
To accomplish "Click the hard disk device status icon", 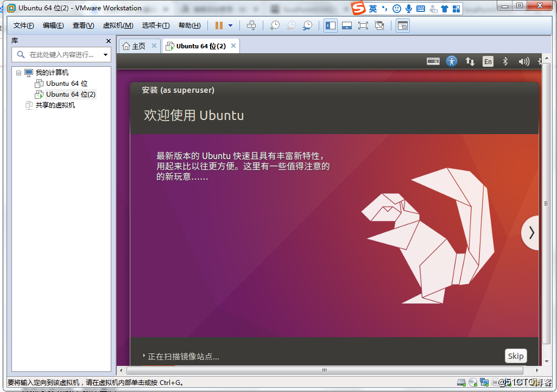I will (x=461, y=383).
